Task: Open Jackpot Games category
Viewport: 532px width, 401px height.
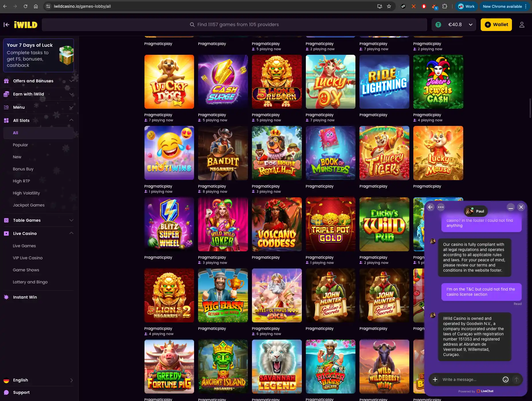Action: tap(29, 205)
